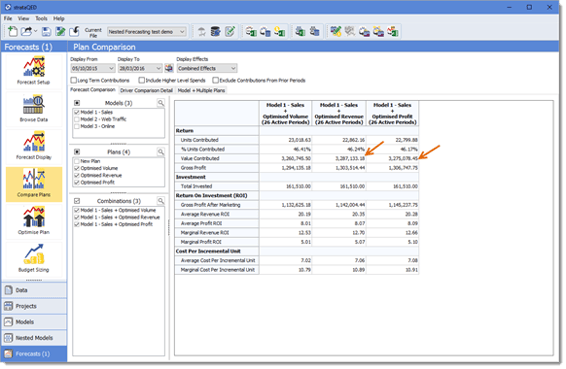Open Optimise Plan in the sidebar
Screen dimensions: 566x369
(x=34, y=221)
